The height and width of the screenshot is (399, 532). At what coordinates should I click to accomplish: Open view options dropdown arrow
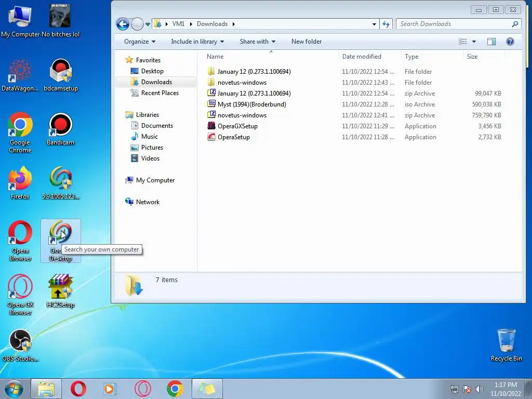click(474, 42)
